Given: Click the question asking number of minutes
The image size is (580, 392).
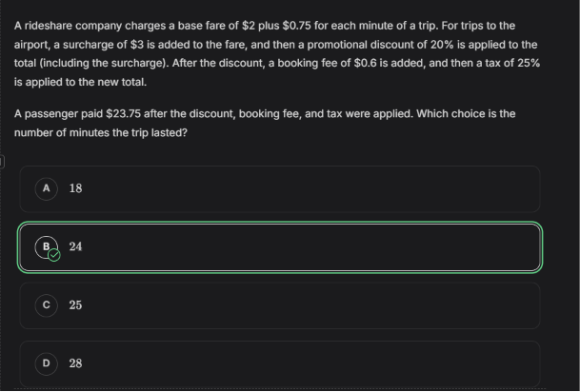Looking at the screenshot, I should [265, 123].
